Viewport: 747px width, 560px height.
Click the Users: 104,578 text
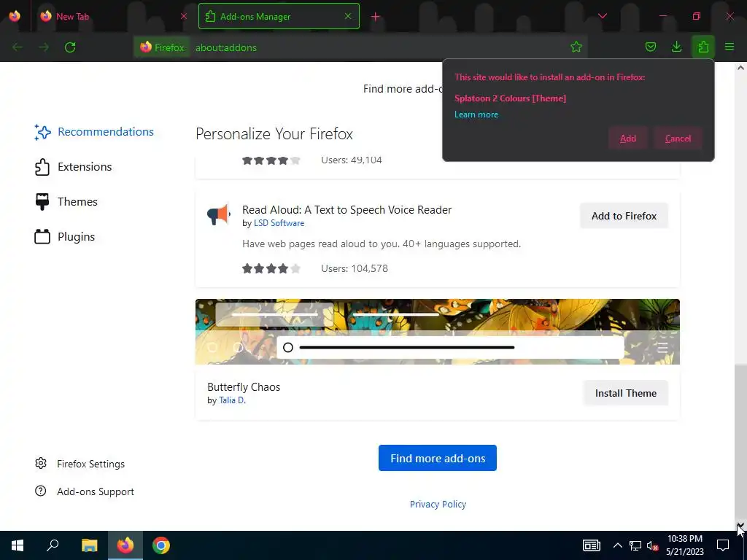pos(355,268)
